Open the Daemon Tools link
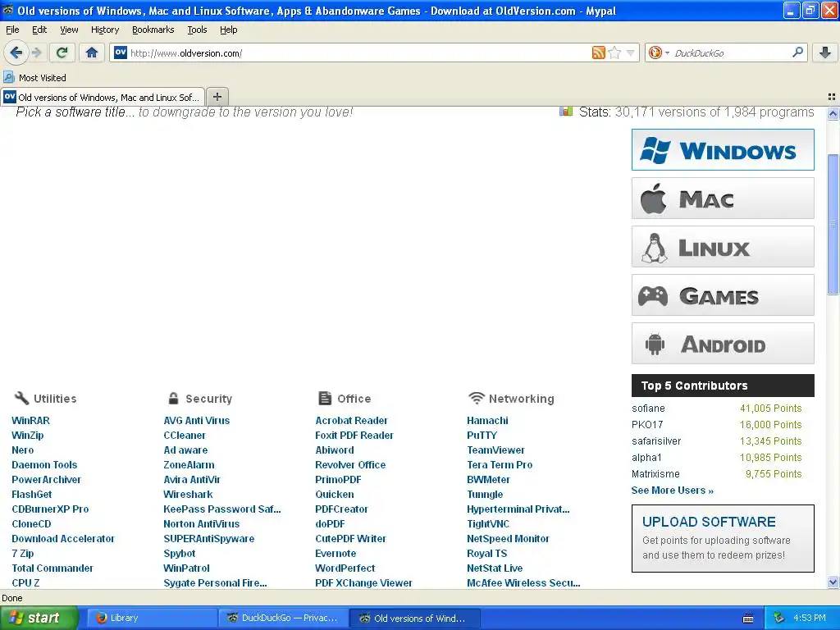The image size is (840, 630). tap(44, 465)
